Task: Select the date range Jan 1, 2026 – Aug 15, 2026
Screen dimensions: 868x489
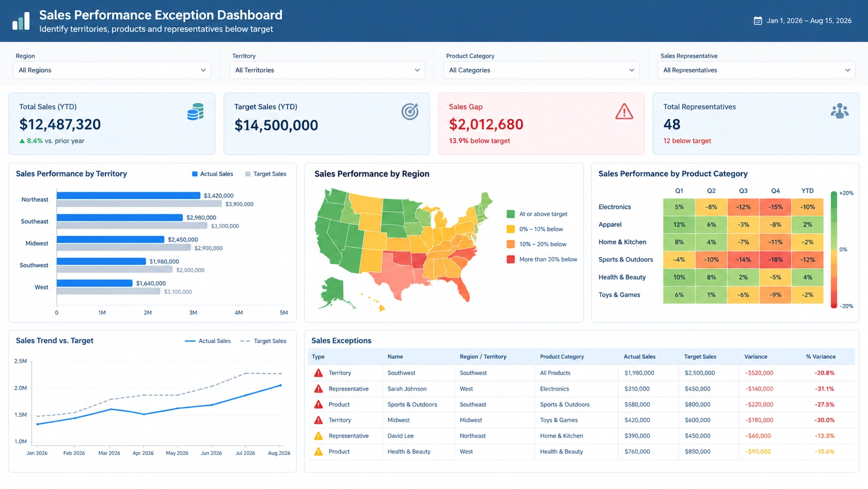Action: [x=809, y=21]
